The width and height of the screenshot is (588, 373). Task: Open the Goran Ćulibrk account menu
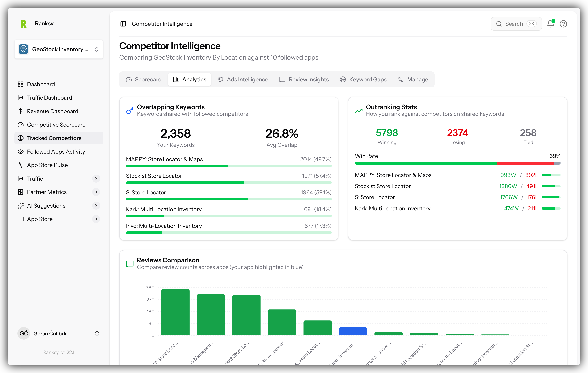(x=59, y=333)
